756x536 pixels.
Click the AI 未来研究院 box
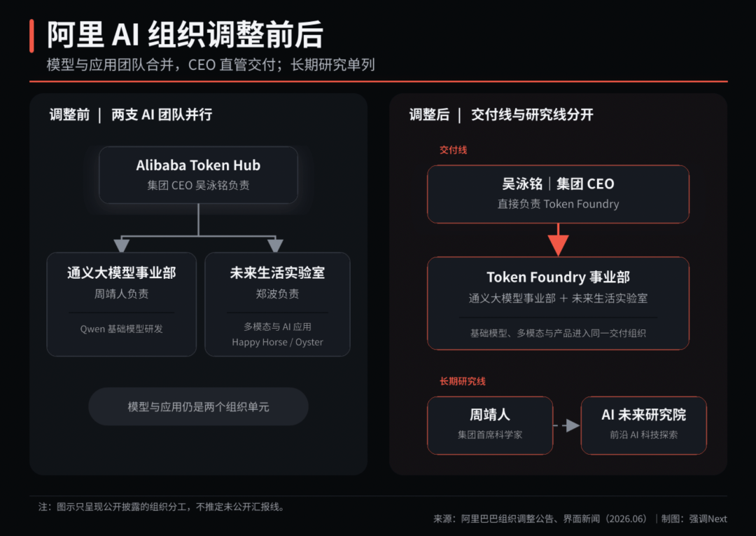[x=644, y=425]
